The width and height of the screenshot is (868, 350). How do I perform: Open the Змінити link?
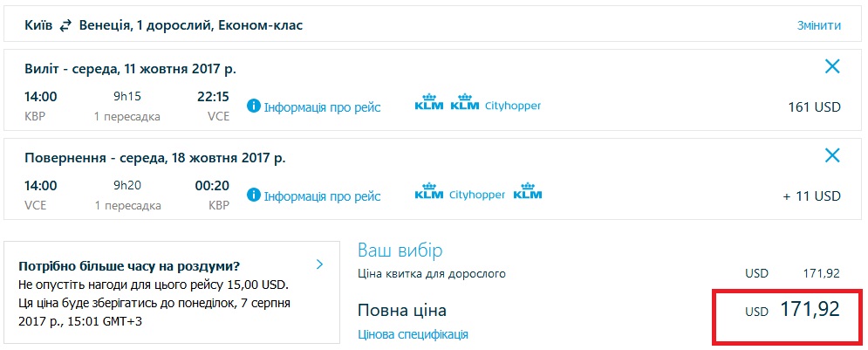[x=818, y=25]
